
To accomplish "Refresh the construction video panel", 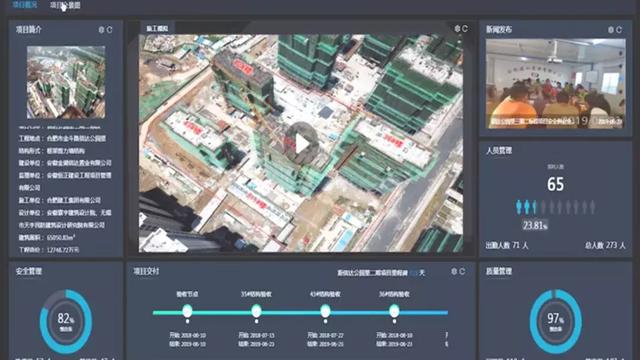I will pyautogui.click(x=465, y=29).
